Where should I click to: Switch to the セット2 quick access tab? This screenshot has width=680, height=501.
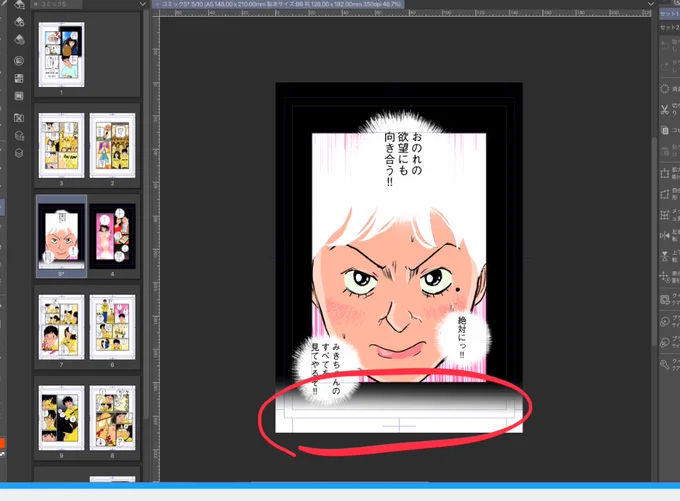670,28
